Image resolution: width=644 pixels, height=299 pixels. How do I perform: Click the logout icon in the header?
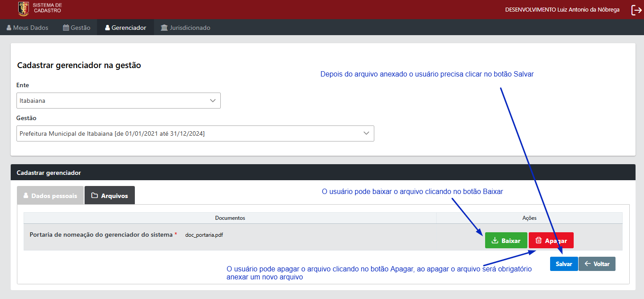(x=636, y=10)
